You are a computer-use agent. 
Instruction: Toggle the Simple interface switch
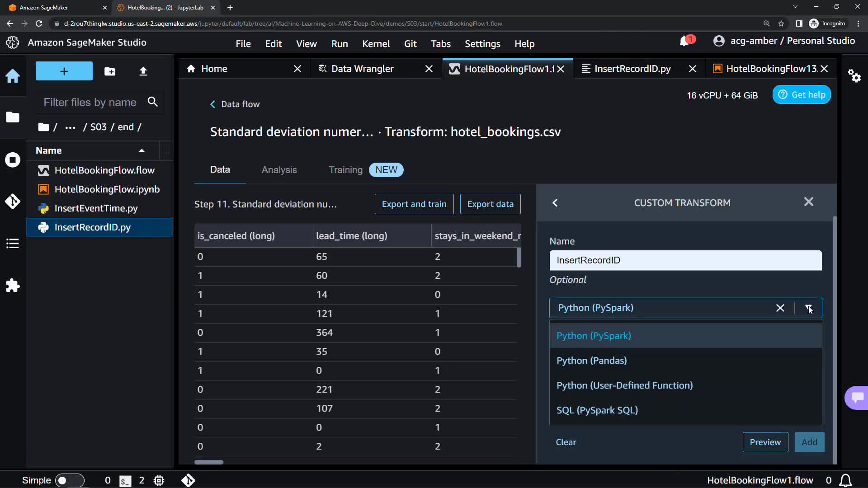point(69,480)
